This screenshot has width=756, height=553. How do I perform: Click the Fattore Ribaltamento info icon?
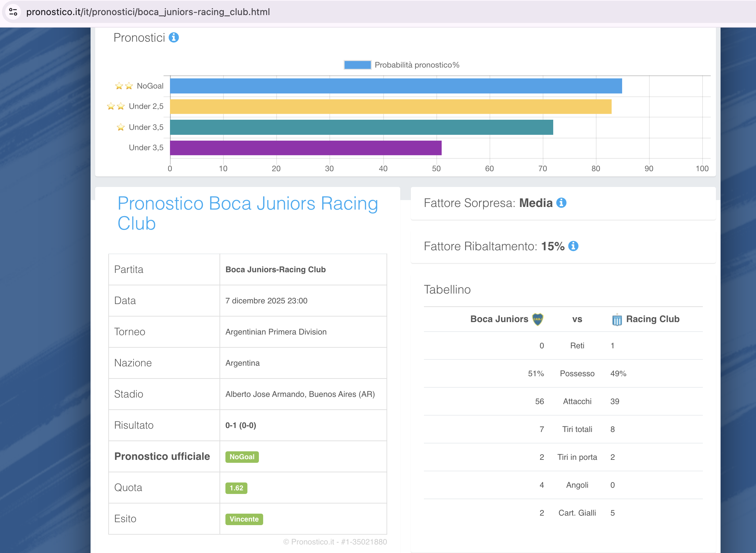point(573,246)
